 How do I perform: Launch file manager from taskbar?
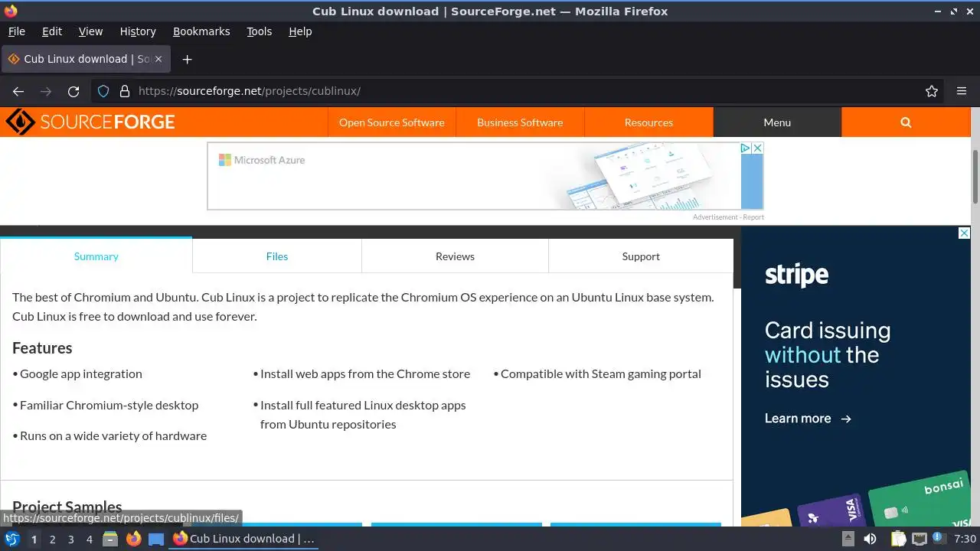[110, 539]
